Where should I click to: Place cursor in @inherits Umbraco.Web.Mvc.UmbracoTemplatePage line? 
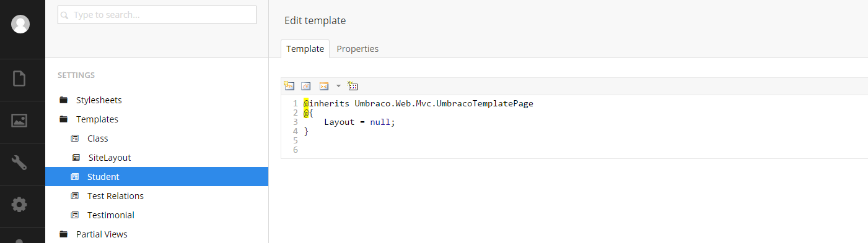coord(418,103)
